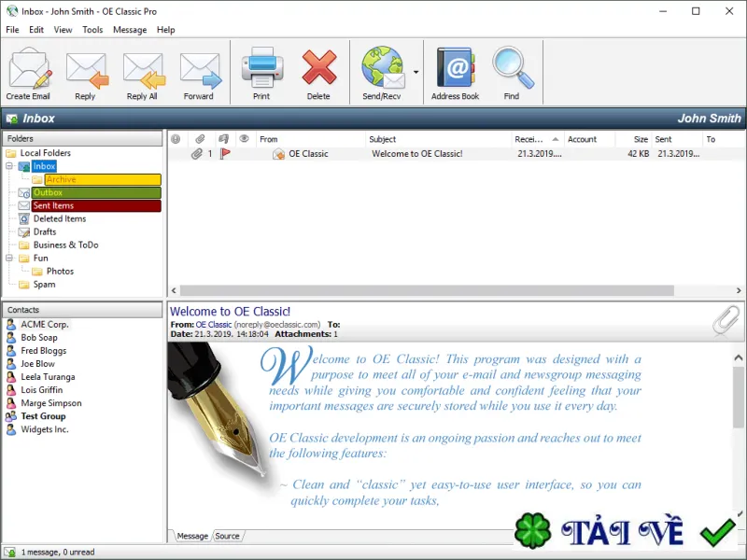This screenshot has height=560, width=747.
Task: Click the OE Classic sender link in preview
Action: (x=214, y=325)
